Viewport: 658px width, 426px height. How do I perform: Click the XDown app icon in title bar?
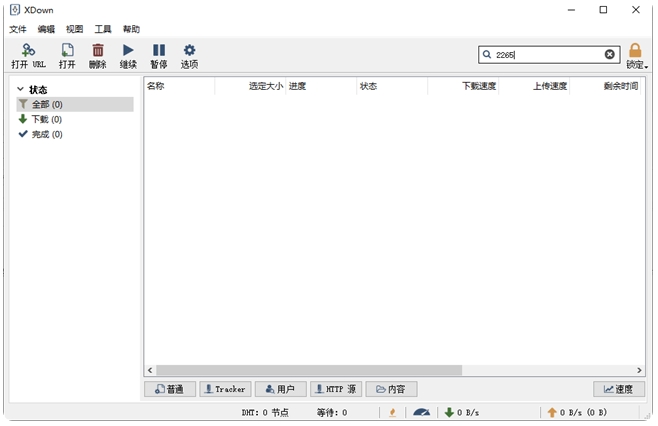(15, 10)
